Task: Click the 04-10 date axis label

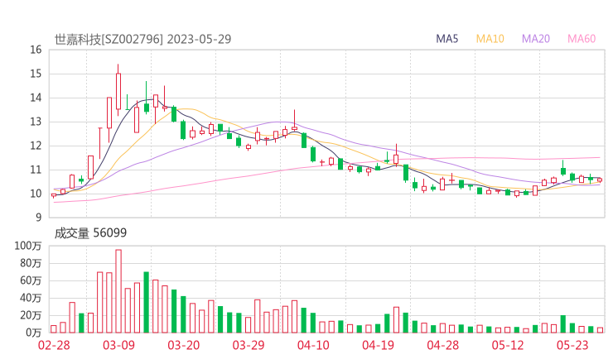Action: point(313,345)
